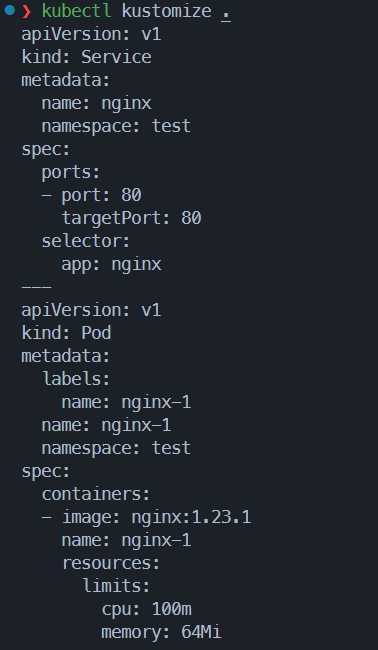Click the 'app: nginx' selector value

pos(111,264)
